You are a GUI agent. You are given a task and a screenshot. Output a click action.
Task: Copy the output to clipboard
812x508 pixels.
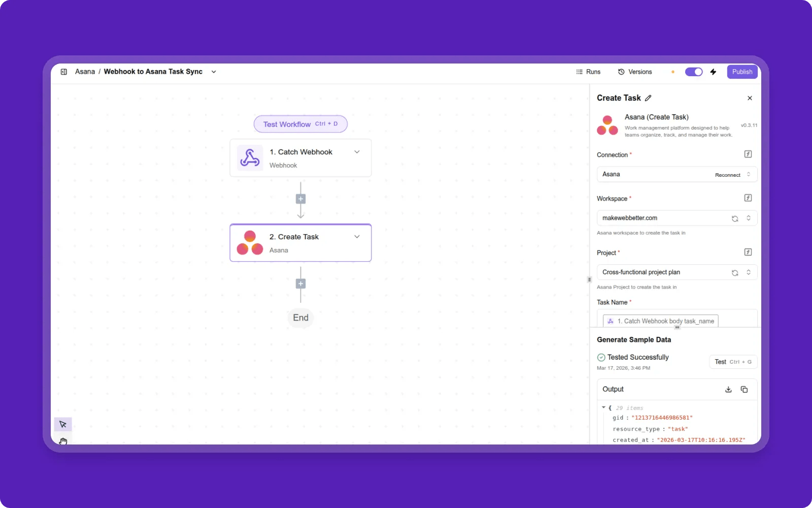[744, 390]
